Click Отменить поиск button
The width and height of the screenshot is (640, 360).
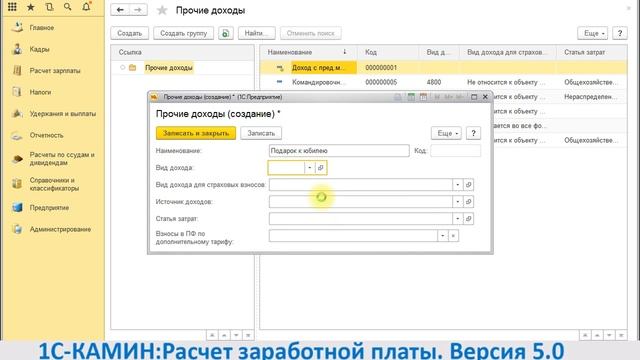click(311, 33)
